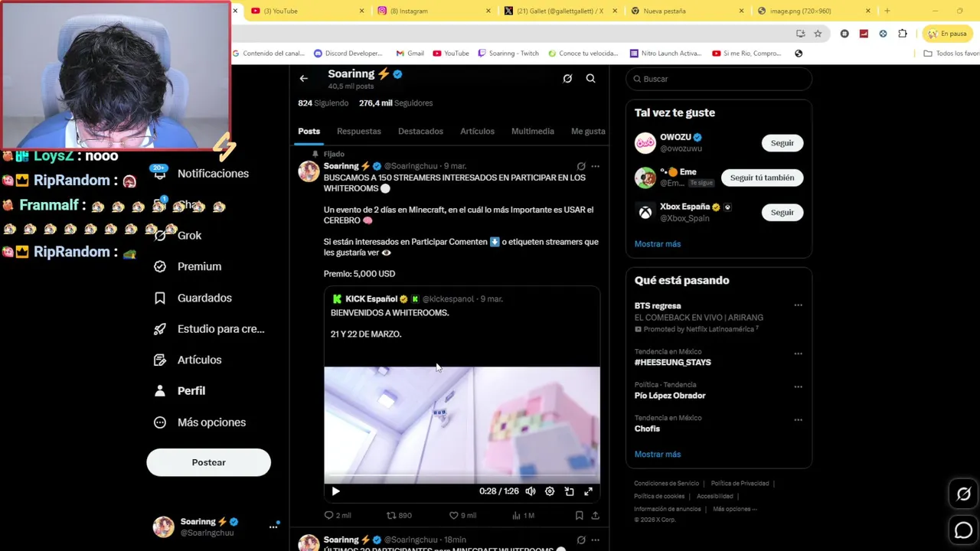The image size is (980, 551).
Task: Reply to pinned post with 2 mil comments
Action: [x=338, y=516]
